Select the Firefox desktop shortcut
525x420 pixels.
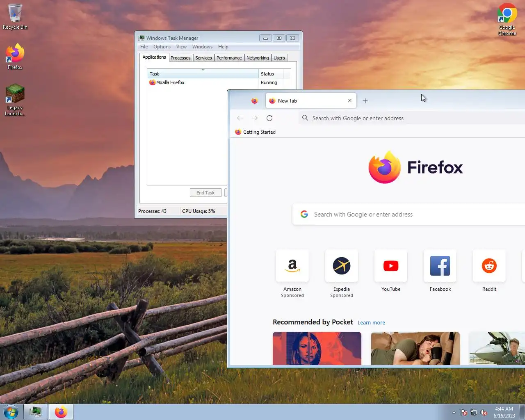(15, 57)
